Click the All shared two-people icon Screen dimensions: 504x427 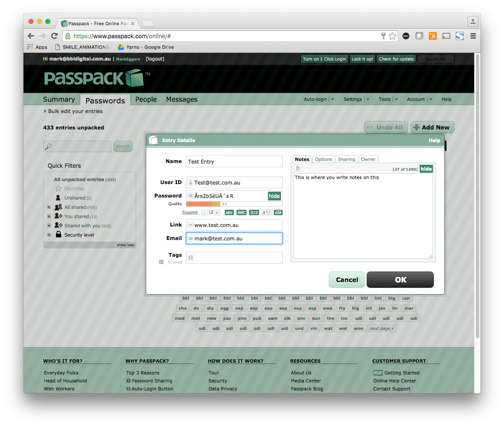click(x=58, y=207)
